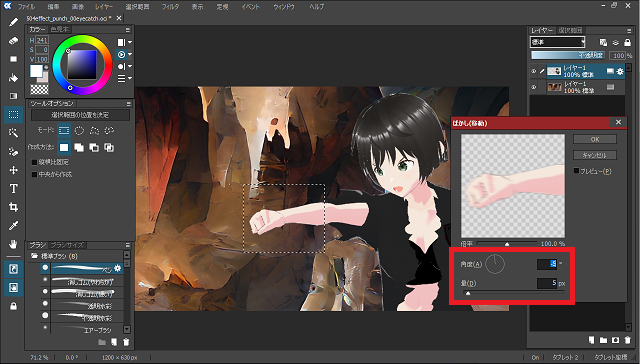Screen dimensions: 640x364
Task: Open the ツールオプション panel menu icon
Action: [x=128, y=104]
